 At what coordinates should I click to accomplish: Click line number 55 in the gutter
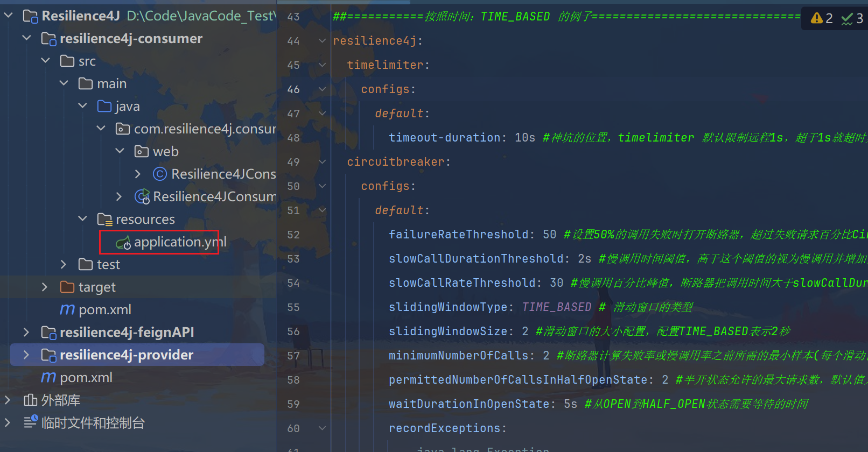point(293,307)
